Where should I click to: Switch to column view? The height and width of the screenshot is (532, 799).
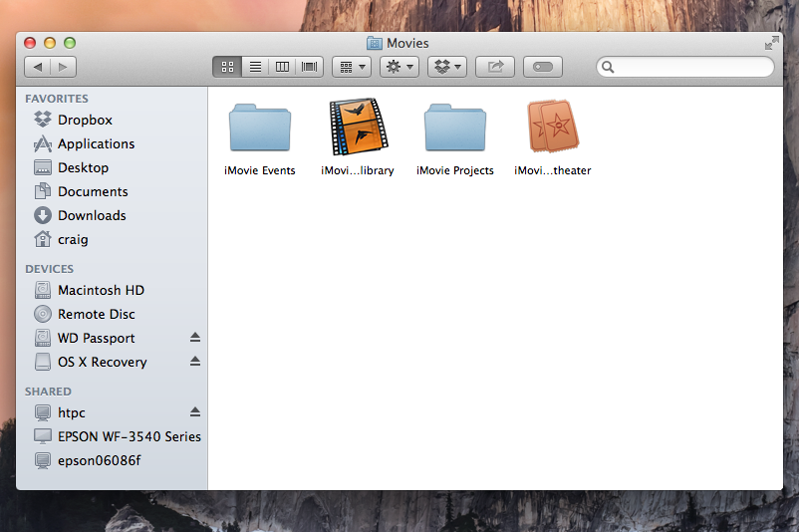[282, 67]
